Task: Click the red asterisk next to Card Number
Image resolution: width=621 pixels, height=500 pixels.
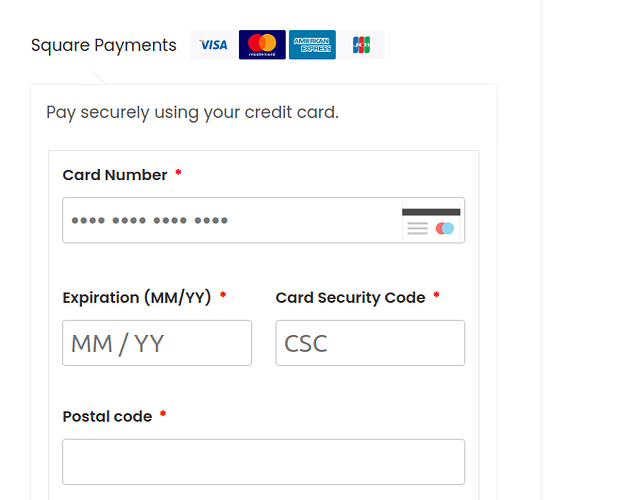Action: pyautogui.click(x=178, y=172)
